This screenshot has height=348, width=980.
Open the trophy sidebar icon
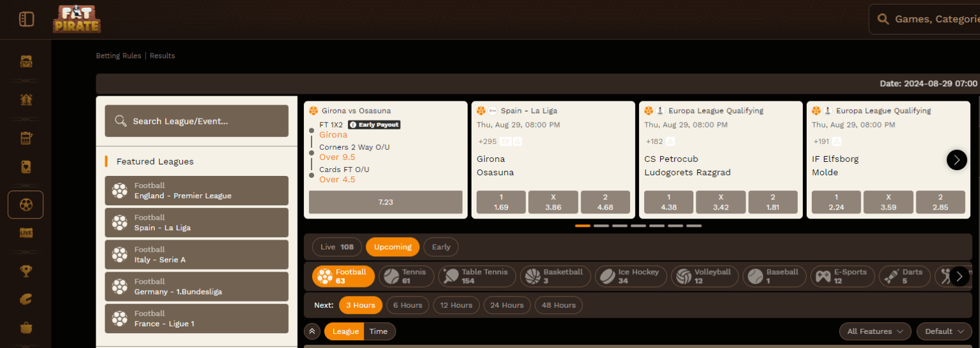[x=26, y=272]
